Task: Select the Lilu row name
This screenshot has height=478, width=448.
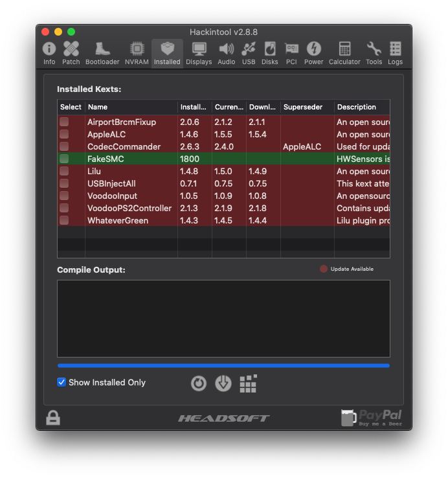Action: [94, 172]
